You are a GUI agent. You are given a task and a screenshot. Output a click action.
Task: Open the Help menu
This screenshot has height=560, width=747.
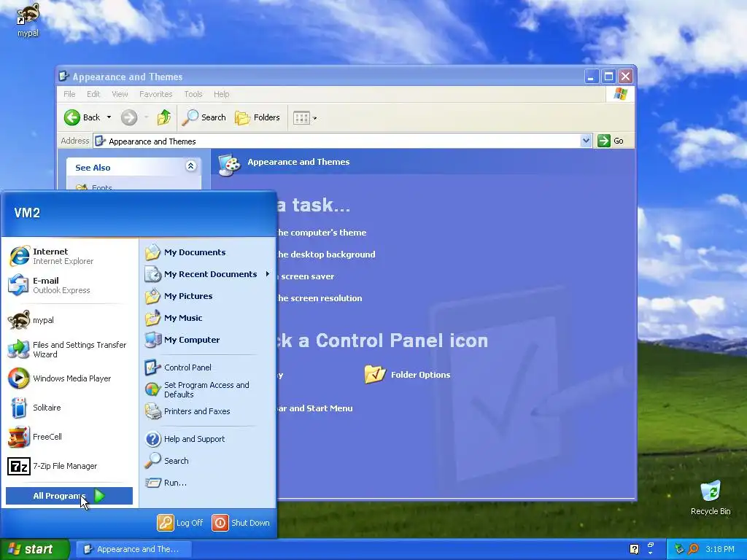pyautogui.click(x=222, y=94)
